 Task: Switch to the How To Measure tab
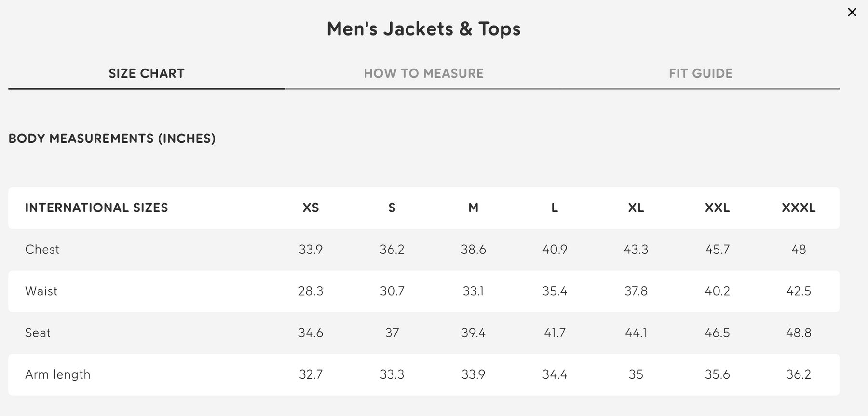pyautogui.click(x=423, y=73)
